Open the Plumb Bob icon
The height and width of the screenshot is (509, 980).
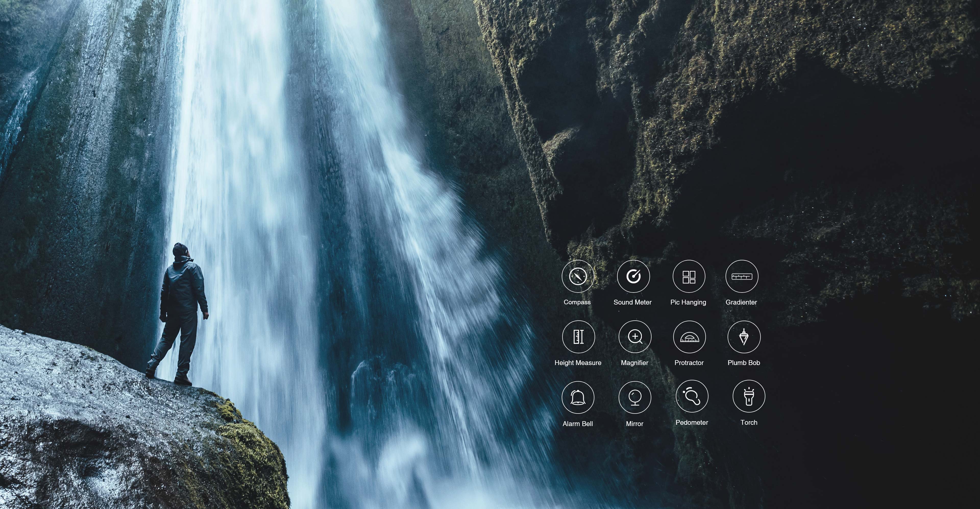point(744,337)
